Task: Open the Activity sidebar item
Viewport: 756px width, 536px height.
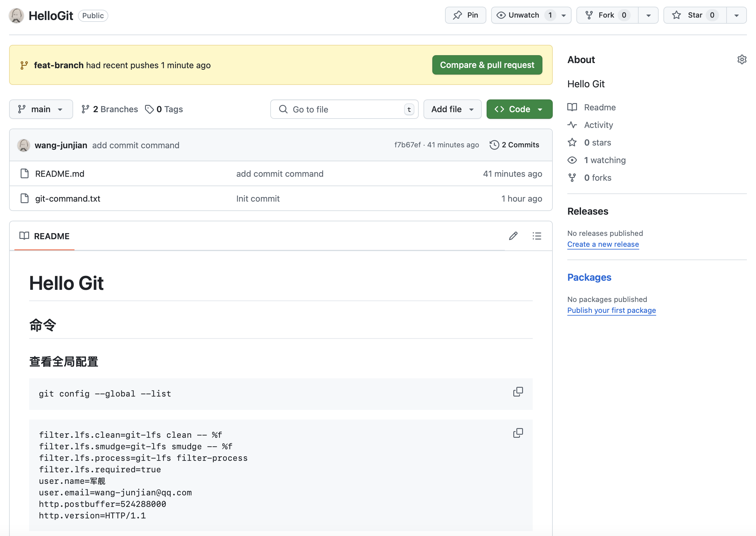Action: click(x=598, y=125)
